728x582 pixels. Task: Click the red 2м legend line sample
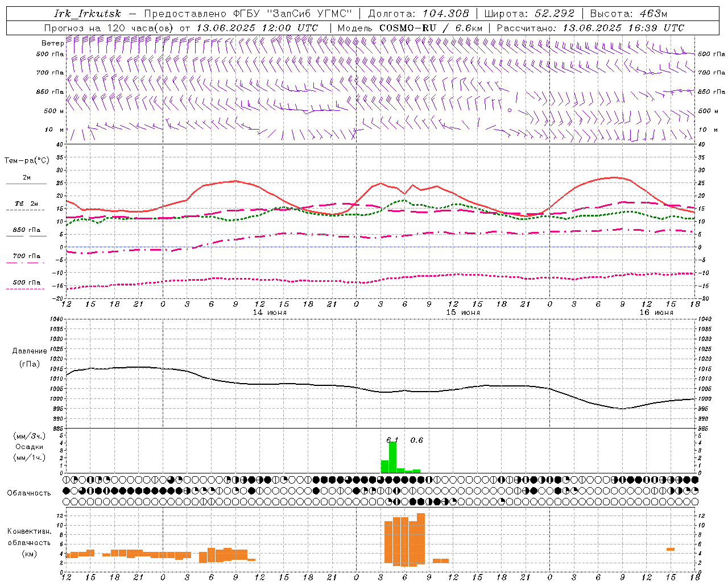26,184
